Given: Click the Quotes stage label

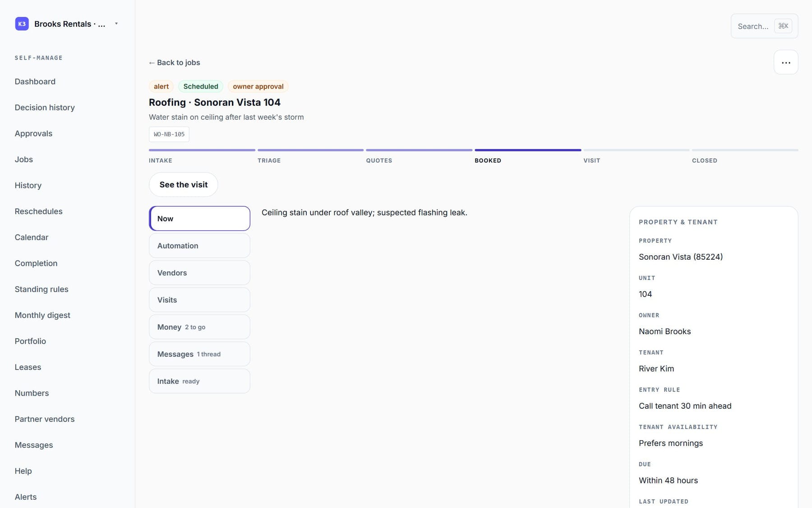Looking at the screenshot, I should pyautogui.click(x=379, y=161).
